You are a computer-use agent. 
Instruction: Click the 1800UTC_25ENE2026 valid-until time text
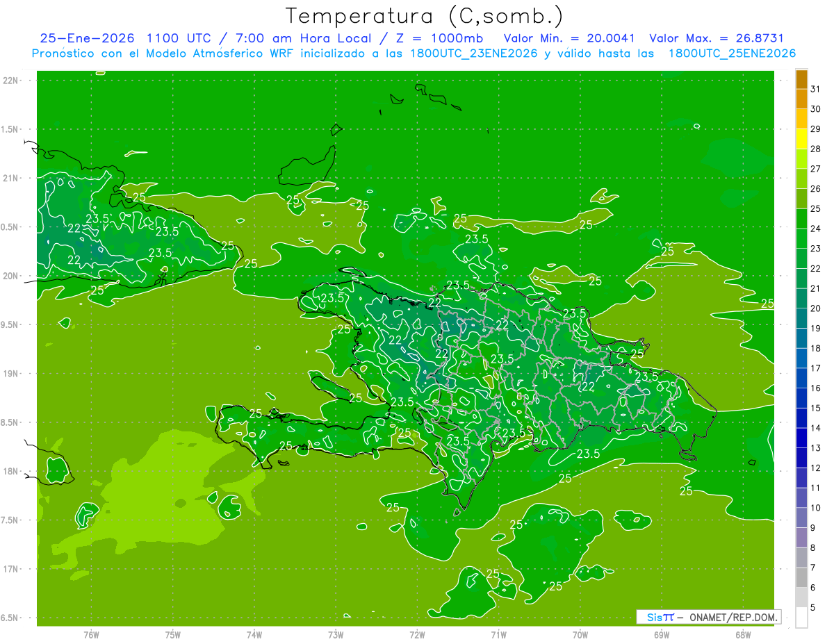pyautogui.click(x=731, y=53)
